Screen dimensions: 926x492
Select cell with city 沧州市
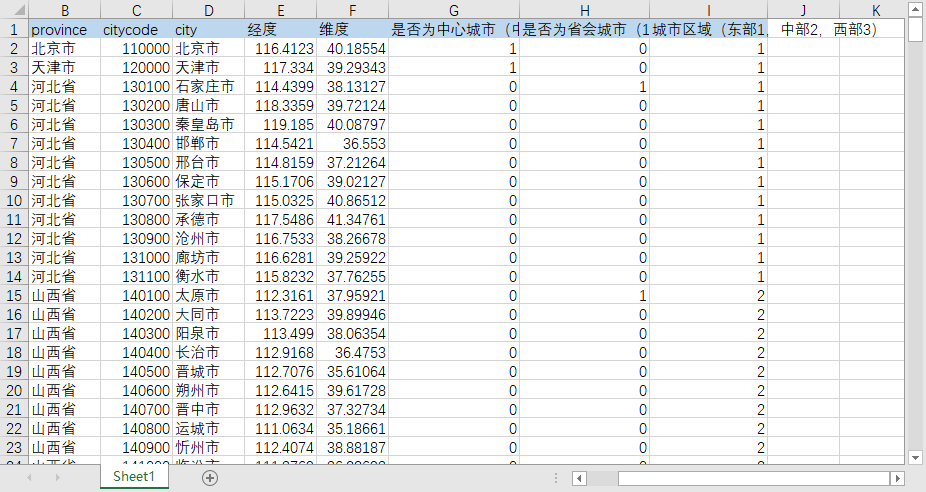(208, 239)
